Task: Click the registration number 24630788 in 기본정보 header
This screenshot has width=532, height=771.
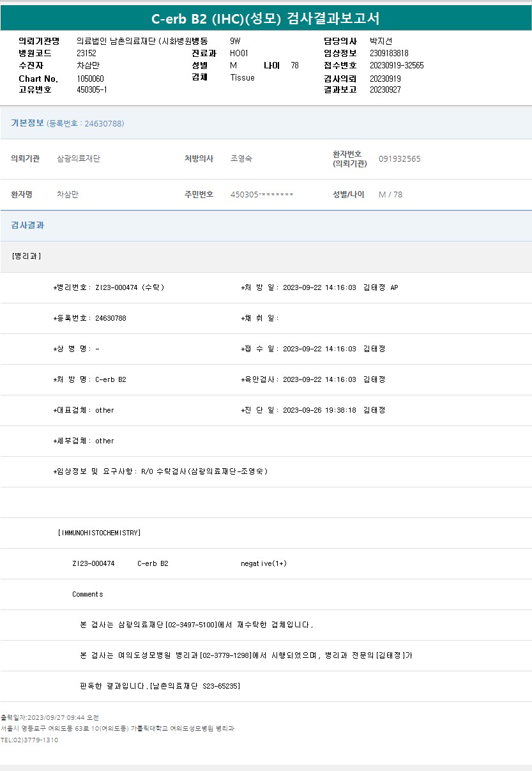Action: pyautogui.click(x=103, y=124)
